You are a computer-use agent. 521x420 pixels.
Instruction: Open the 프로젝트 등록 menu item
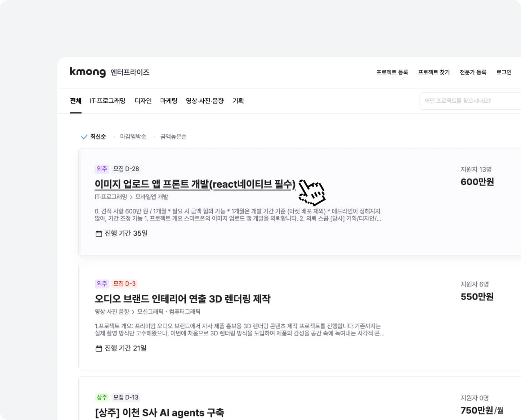[392, 72]
